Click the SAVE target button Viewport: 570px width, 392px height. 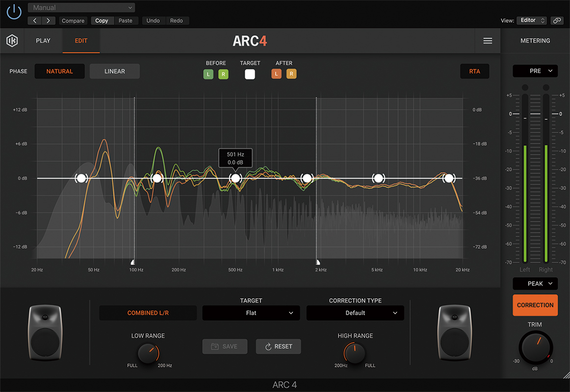coord(225,346)
